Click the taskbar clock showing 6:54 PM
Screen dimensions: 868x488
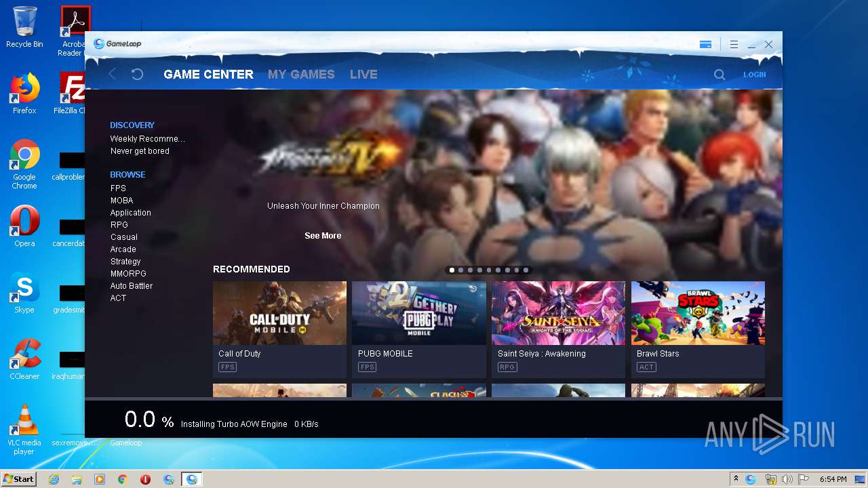[833, 479]
